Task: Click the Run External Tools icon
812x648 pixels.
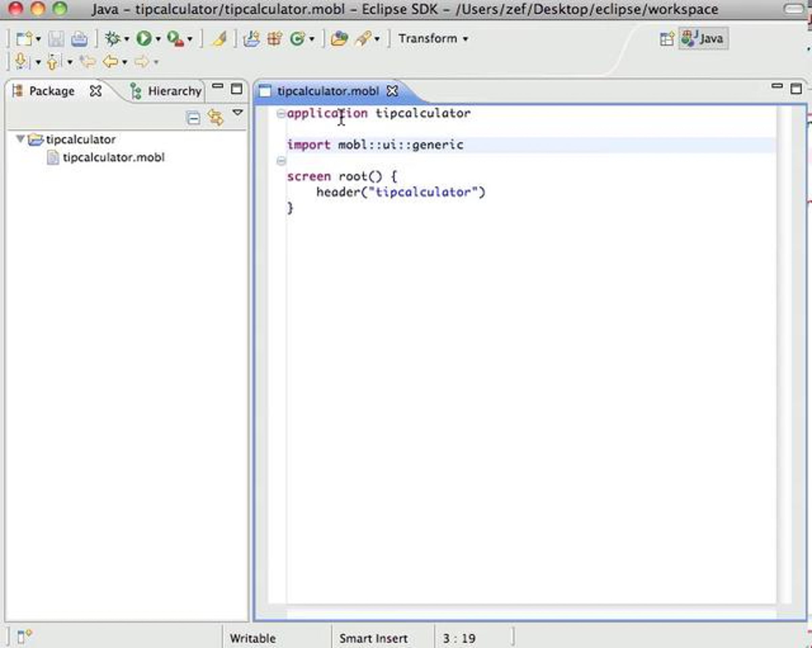Action: (x=175, y=39)
